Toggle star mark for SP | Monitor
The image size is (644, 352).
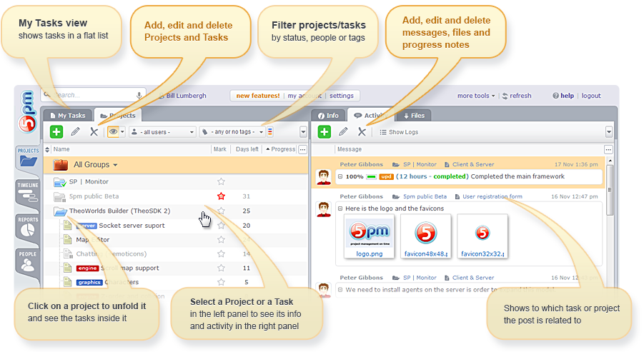click(221, 182)
